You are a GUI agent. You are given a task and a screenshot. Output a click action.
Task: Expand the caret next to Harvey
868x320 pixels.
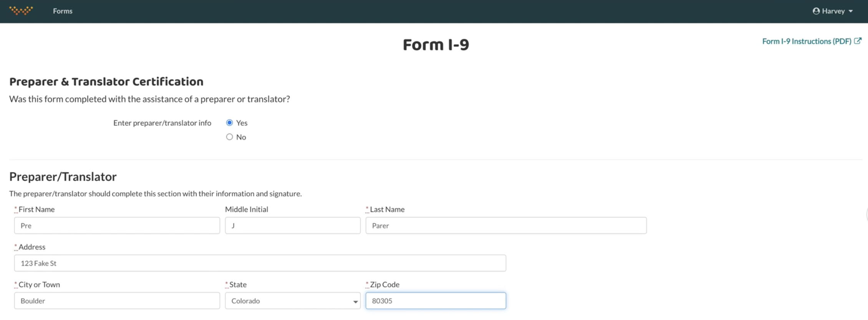coord(851,12)
